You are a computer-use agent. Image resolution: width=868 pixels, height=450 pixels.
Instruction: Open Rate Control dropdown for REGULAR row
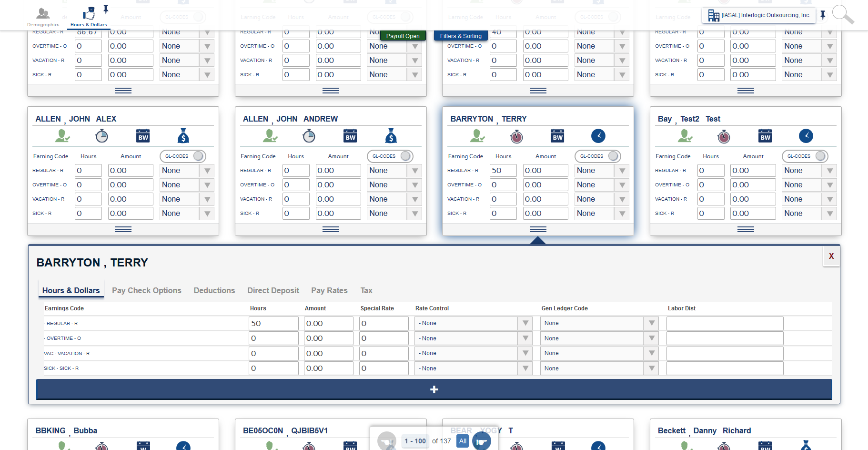click(x=525, y=323)
